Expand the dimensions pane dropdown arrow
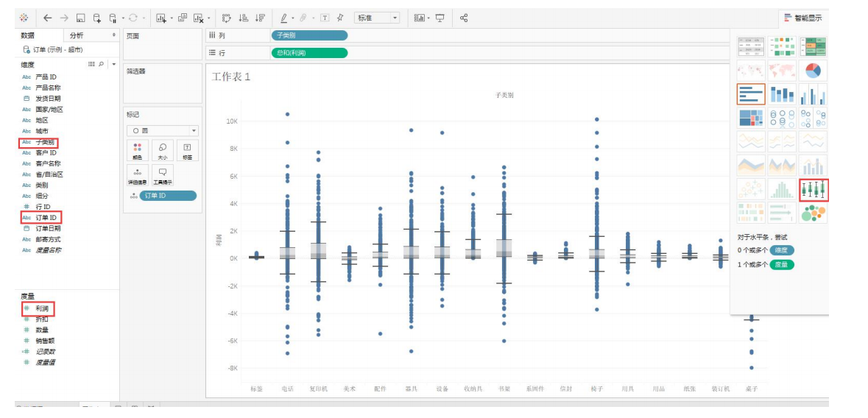This screenshot has height=418, width=868. tap(114, 64)
